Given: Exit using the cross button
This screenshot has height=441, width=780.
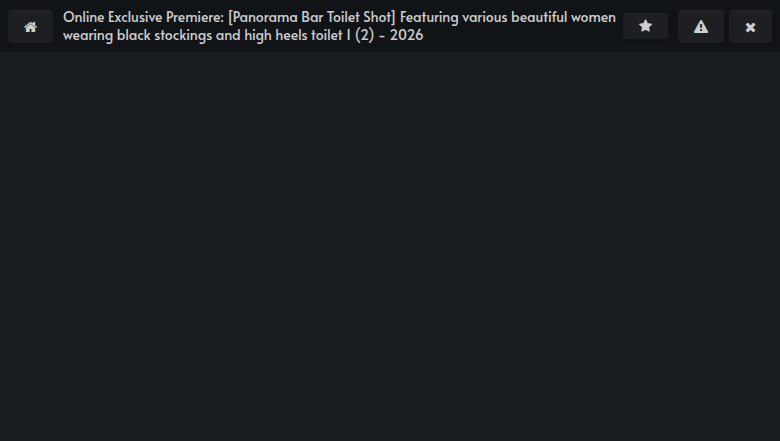Looking at the screenshot, I should (x=750, y=27).
